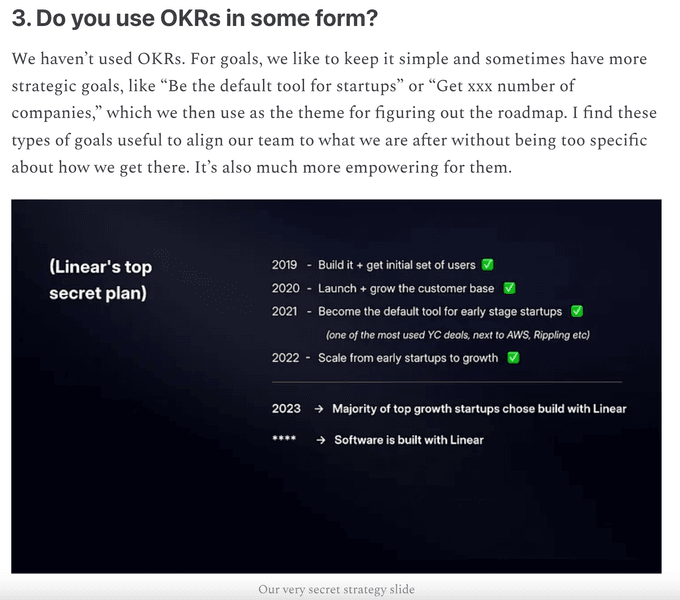
Task: Click 'Majority of top growth startups' line
Action: tap(479, 409)
